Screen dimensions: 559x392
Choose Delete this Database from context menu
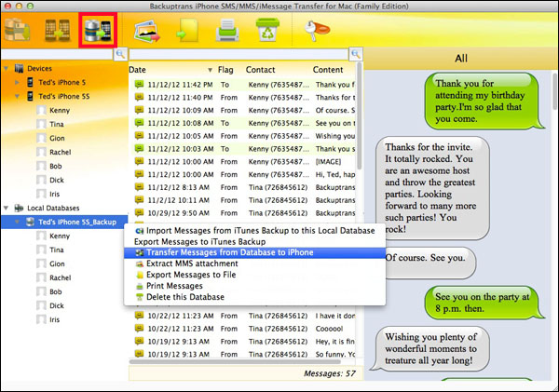(x=255, y=297)
